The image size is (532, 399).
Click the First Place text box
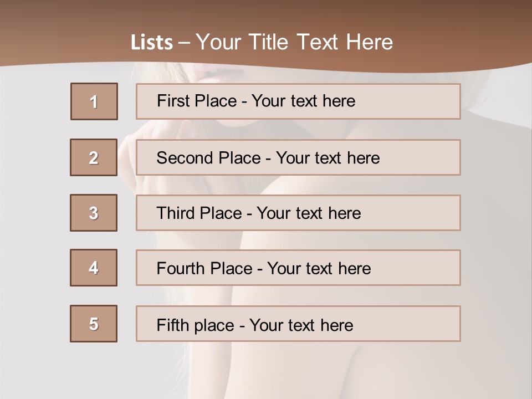click(298, 101)
